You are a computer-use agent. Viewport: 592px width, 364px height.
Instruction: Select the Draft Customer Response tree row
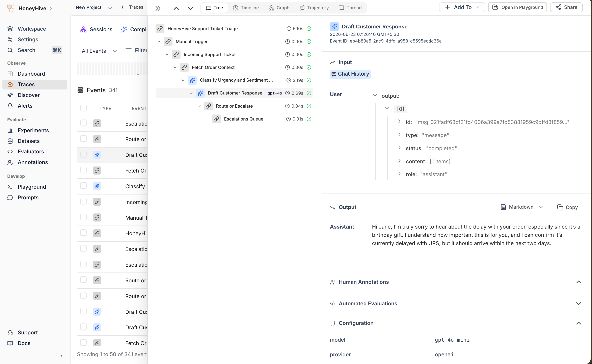tap(234, 93)
